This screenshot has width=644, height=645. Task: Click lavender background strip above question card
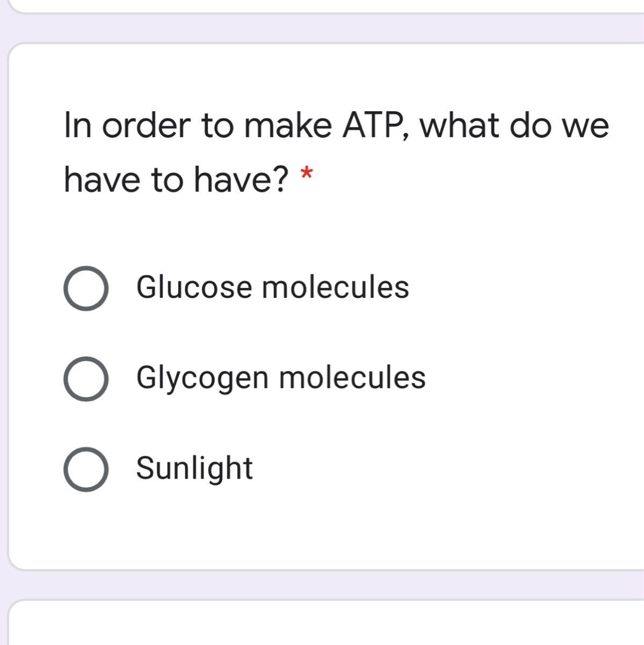pyautogui.click(x=322, y=28)
